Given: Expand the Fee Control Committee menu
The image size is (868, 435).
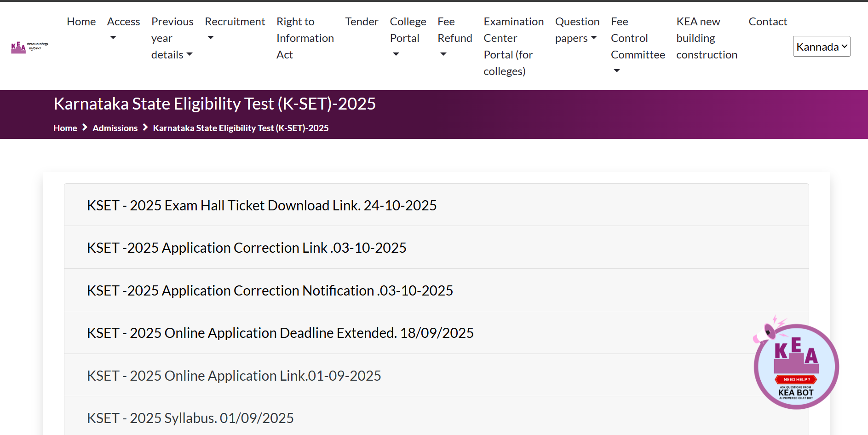Looking at the screenshot, I should click(638, 45).
